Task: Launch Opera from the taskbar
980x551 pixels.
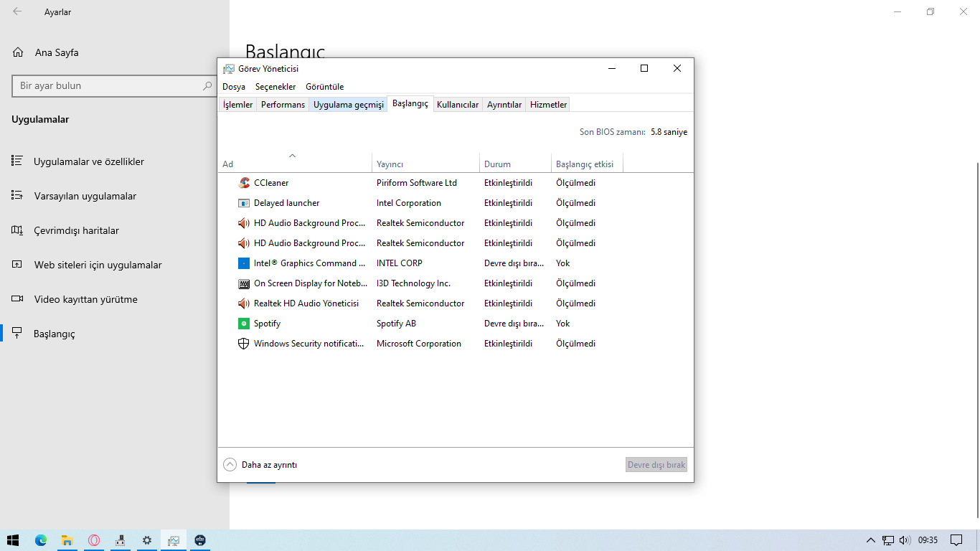Action: 94,540
